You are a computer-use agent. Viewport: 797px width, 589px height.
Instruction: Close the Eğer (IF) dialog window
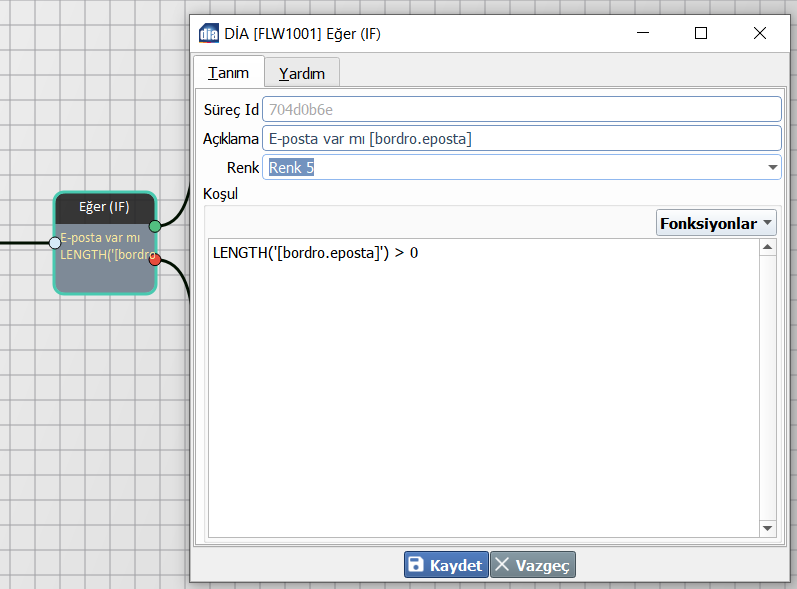click(x=760, y=34)
